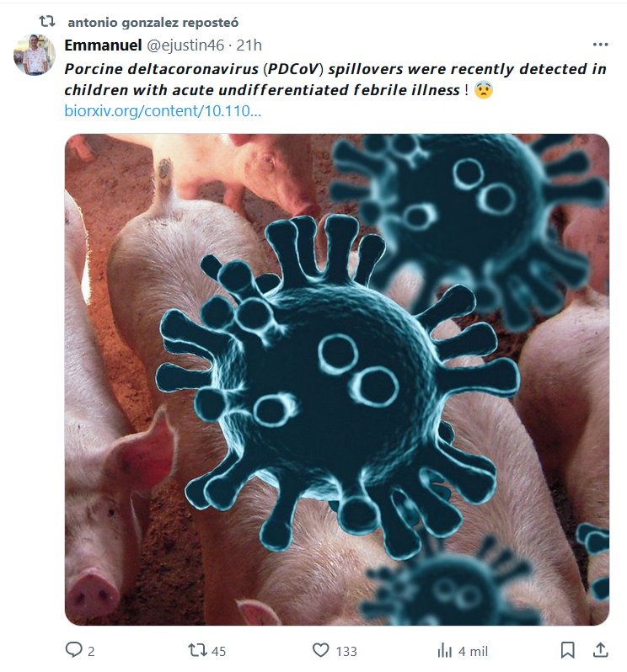Open 'antonio gonzalez reposteó' profile link
The height and width of the screenshot is (672, 627).
(x=153, y=22)
